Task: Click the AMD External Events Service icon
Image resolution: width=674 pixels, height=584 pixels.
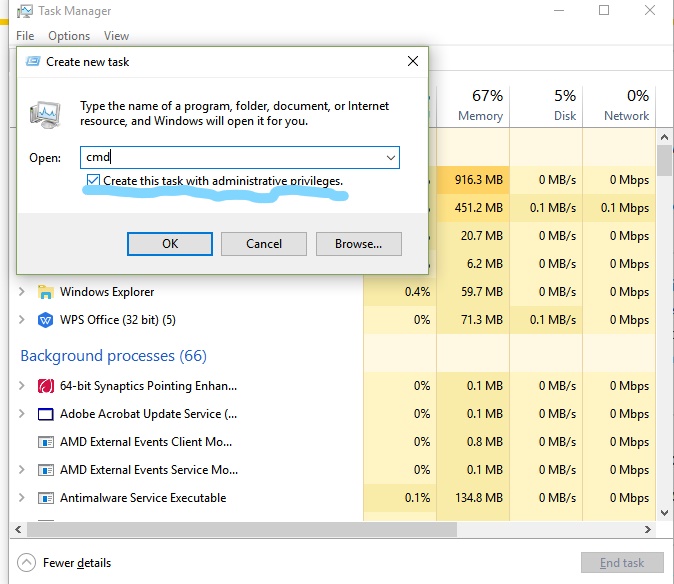Action: click(x=45, y=470)
